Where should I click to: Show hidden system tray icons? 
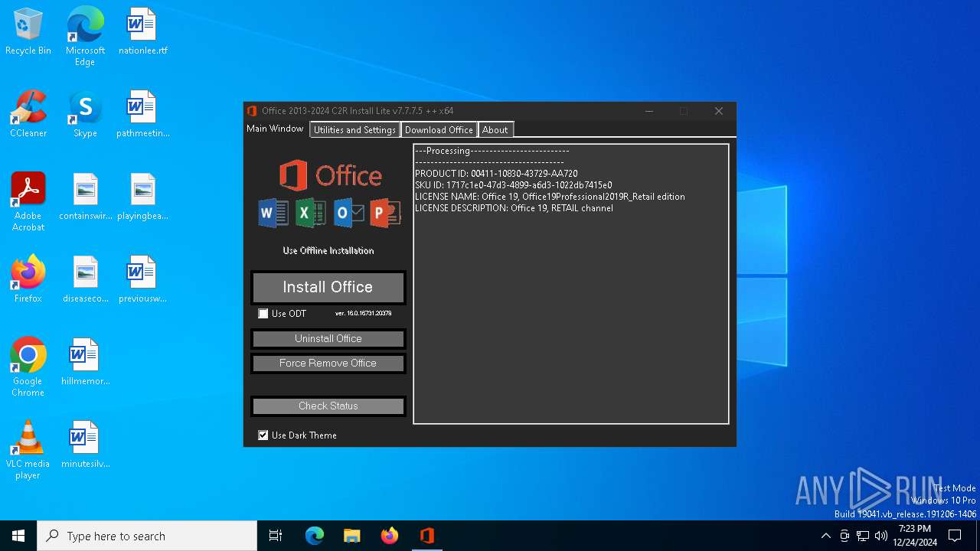point(825,536)
